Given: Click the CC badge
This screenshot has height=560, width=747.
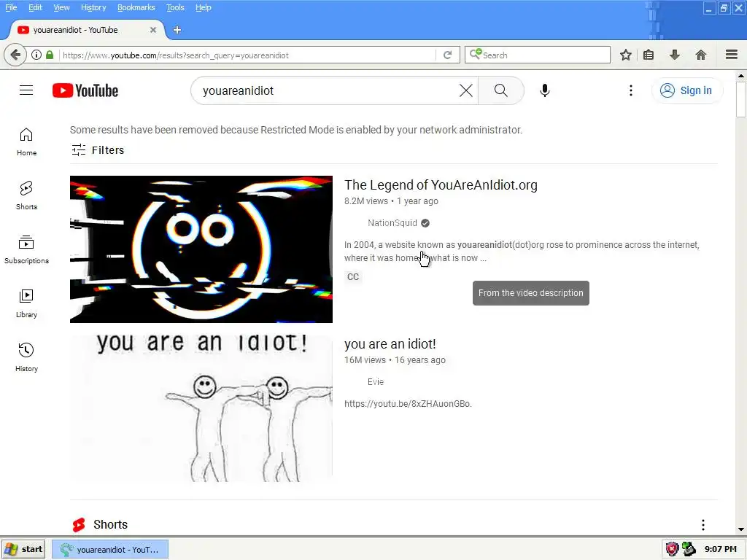Looking at the screenshot, I should tap(353, 276).
